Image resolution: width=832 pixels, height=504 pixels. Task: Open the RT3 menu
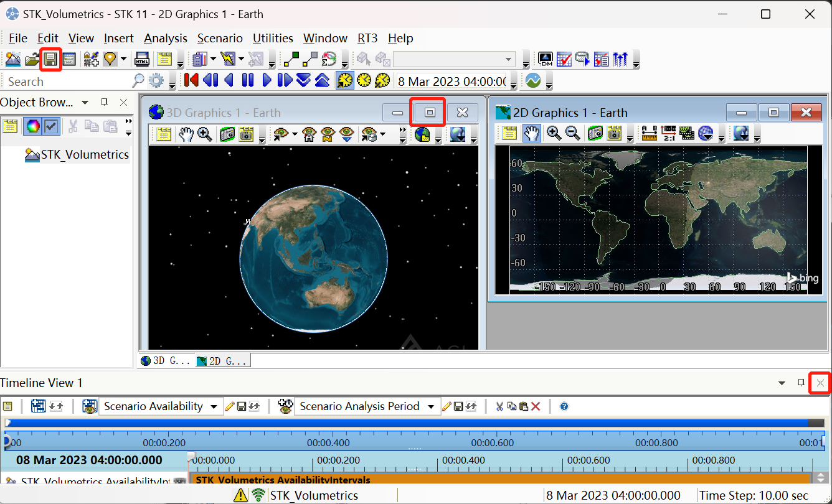click(x=367, y=38)
